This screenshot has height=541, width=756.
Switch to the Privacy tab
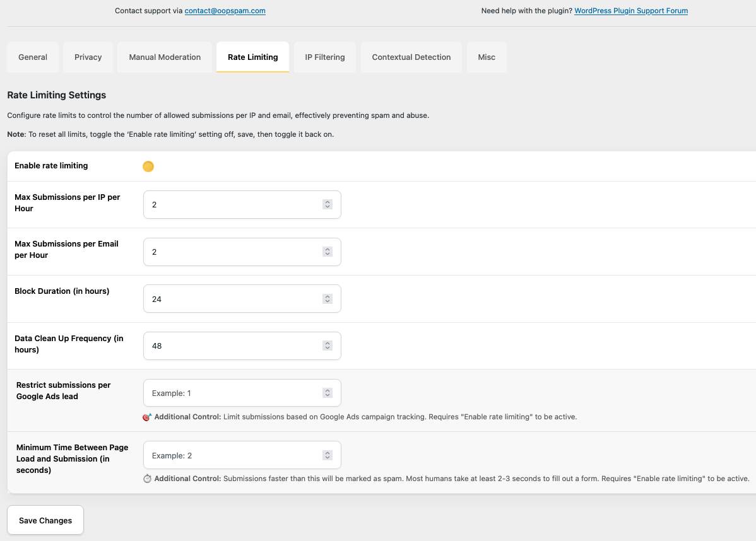tap(88, 57)
